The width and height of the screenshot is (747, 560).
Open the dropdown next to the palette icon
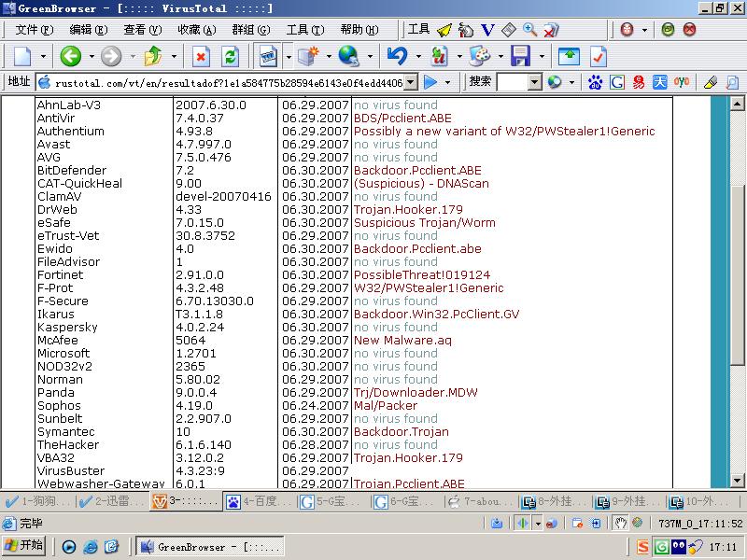(x=500, y=57)
